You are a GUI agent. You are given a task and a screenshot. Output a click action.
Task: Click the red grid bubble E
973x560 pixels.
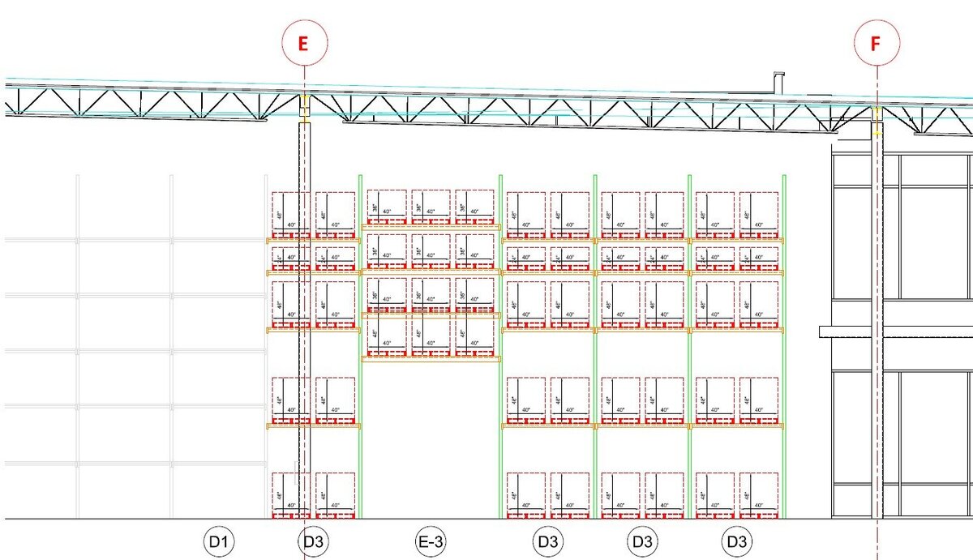point(304,44)
